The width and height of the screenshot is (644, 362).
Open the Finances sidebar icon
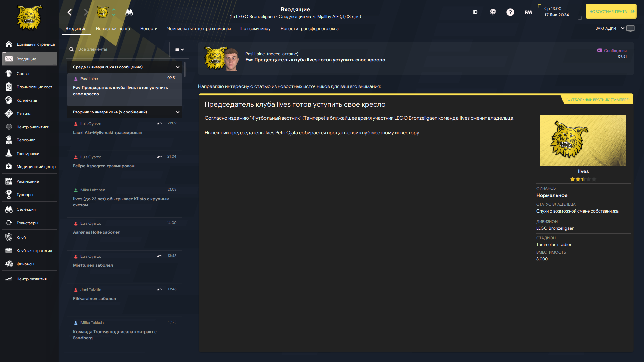pos(9,264)
